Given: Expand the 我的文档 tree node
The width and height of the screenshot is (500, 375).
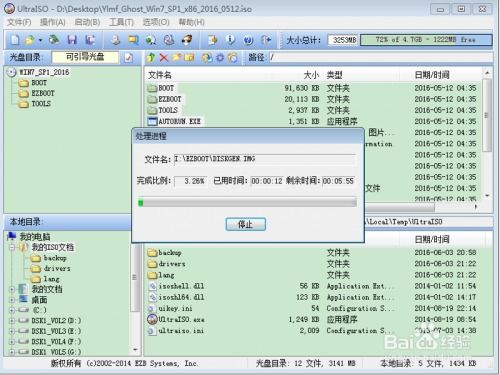Looking at the screenshot, I should (x=12, y=289).
